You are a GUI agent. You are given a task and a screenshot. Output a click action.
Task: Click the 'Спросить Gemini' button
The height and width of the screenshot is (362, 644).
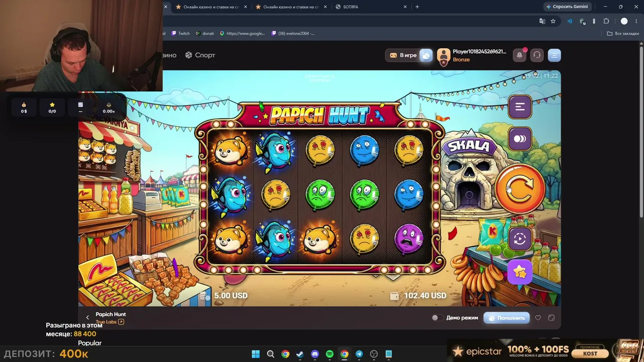coord(567,7)
